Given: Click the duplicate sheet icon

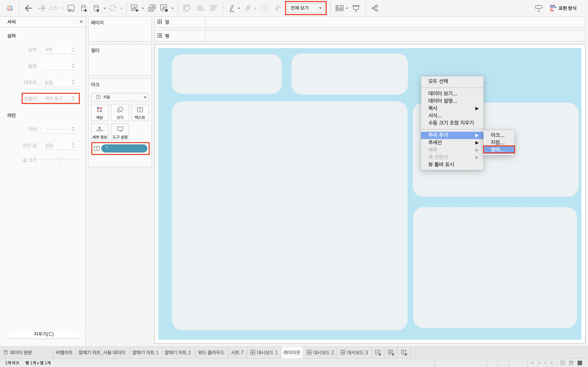Looking at the screenshot, I should [152, 8].
